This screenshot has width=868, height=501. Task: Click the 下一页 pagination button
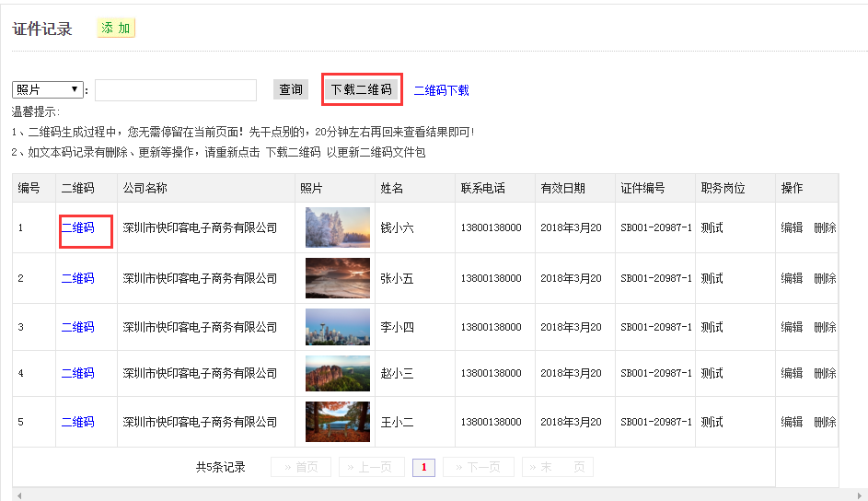(478, 467)
